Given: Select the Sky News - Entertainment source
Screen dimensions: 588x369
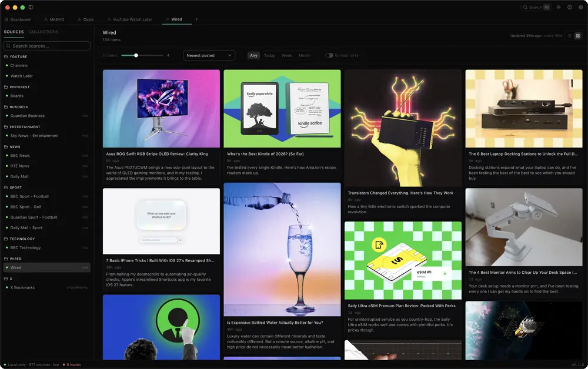Looking at the screenshot, I should 47,136.
